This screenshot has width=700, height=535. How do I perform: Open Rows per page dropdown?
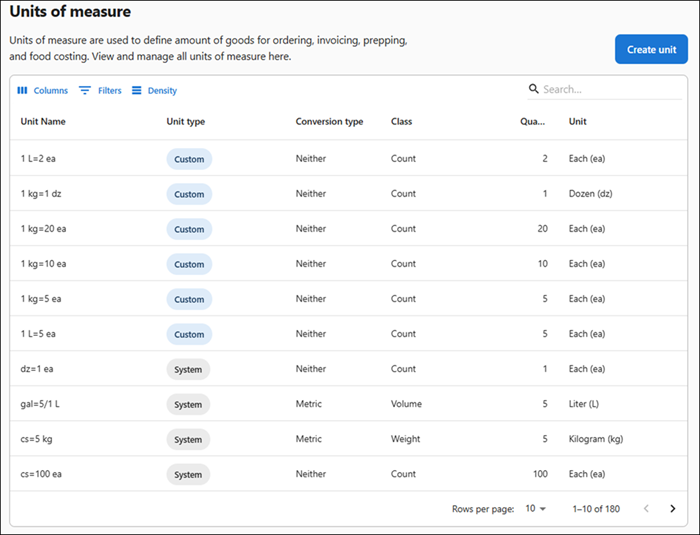pyautogui.click(x=535, y=509)
